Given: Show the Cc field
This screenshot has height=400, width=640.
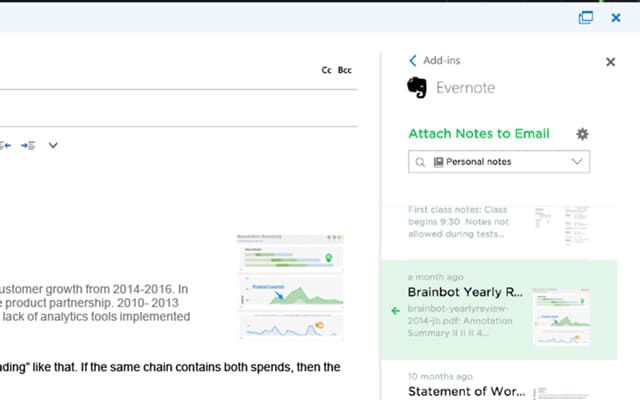Looking at the screenshot, I should click(327, 70).
